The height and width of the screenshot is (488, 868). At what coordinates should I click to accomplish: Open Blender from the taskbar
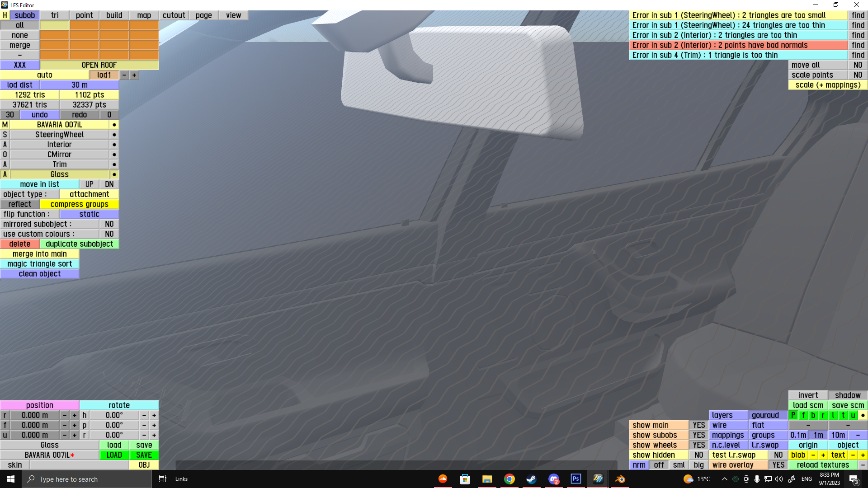pyautogui.click(x=620, y=479)
